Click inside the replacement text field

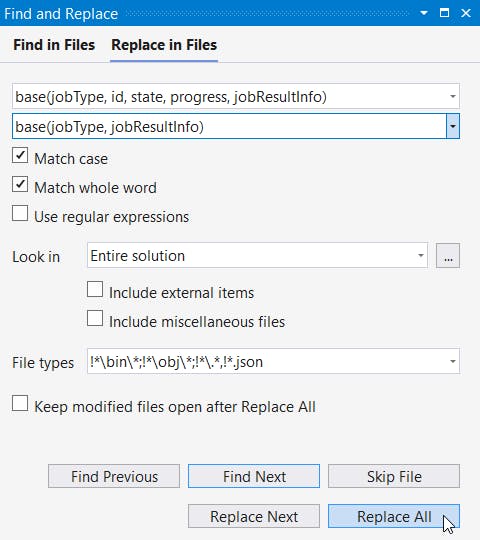[x=229, y=126]
